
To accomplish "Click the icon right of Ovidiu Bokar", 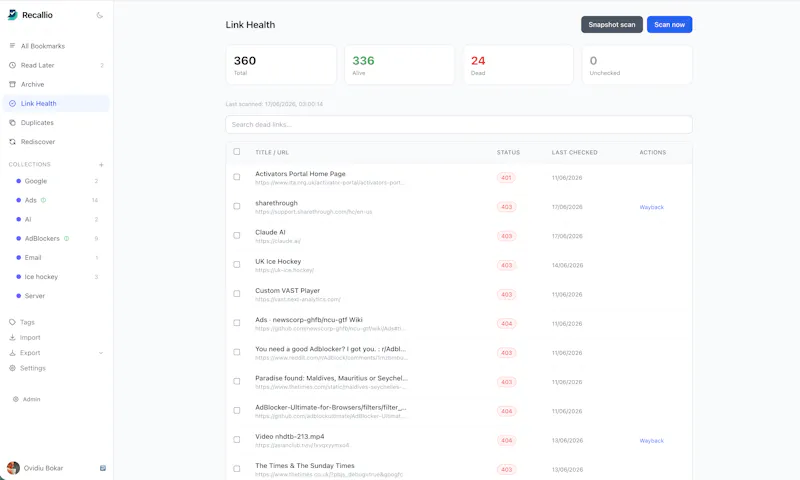I will [103, 468].
